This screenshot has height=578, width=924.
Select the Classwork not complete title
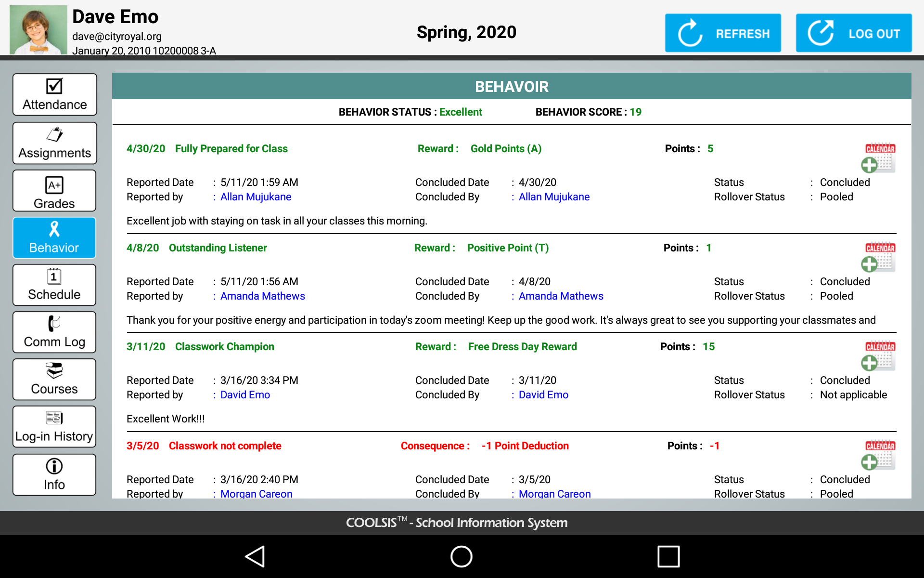point(225,446)
